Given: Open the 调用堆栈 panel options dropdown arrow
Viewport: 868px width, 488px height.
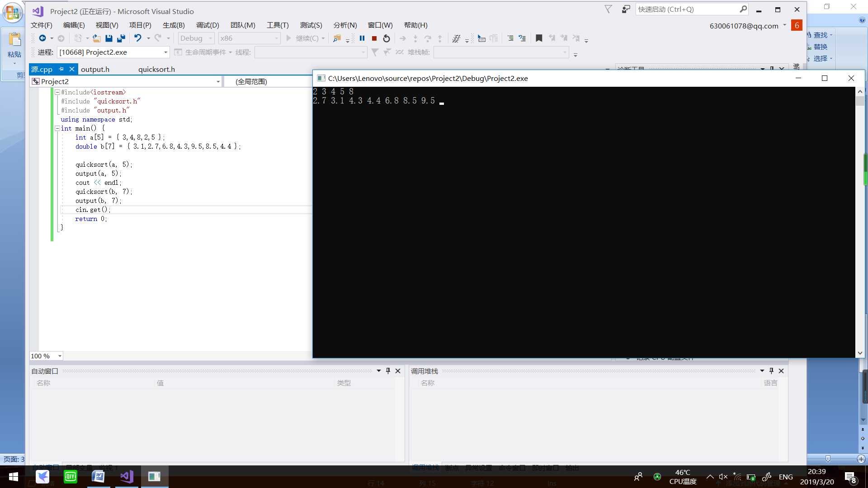Looking at the screenshot, I should click(762, 371).
